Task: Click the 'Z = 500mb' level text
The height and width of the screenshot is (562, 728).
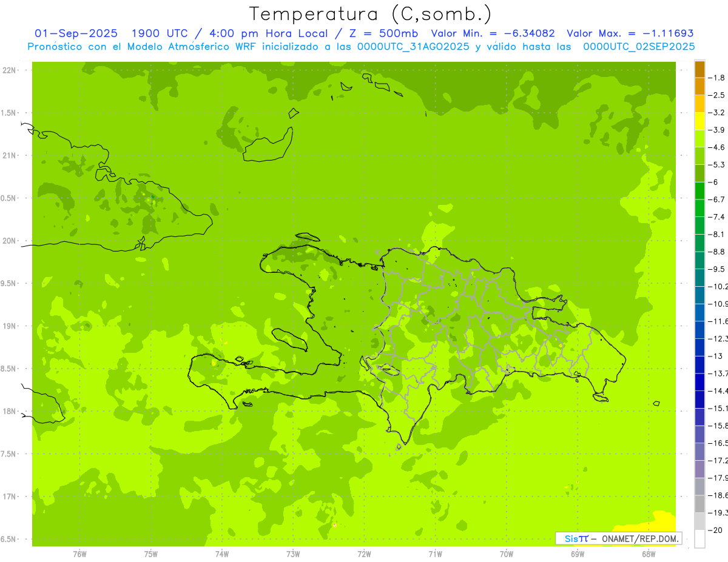Action: (383, 33)
